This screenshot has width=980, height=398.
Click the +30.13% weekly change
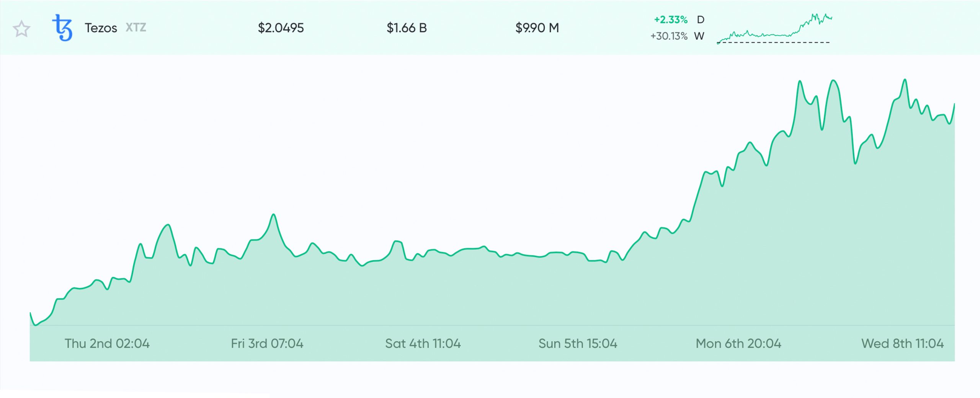click(669, 36)
